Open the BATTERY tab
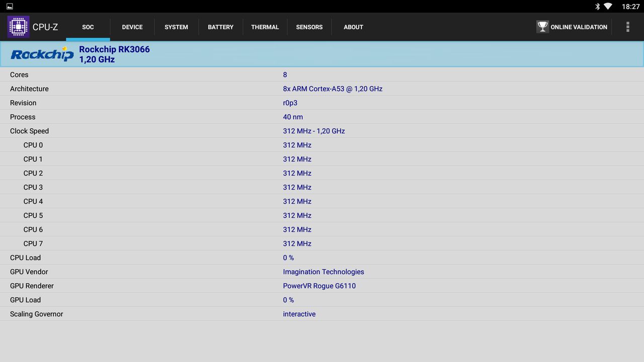The height and width of the screenshot is (362, 644). [221, 27]
